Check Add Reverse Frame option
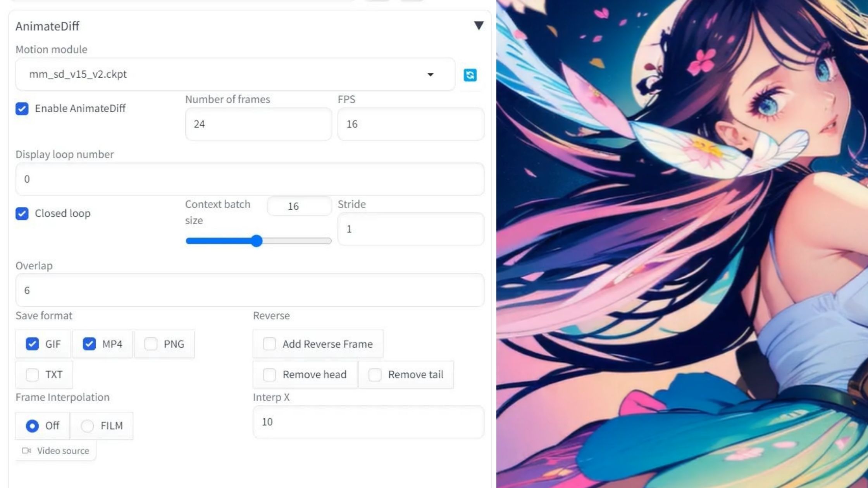 [269, 344]
